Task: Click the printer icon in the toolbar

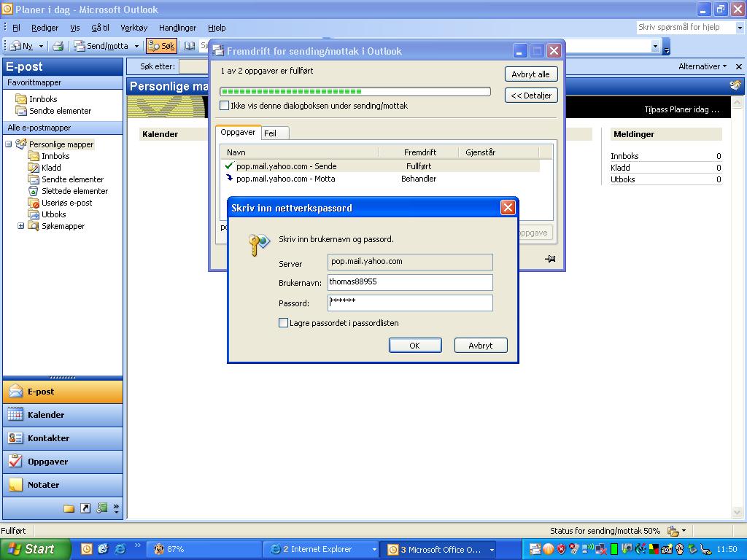Action: 58,46
